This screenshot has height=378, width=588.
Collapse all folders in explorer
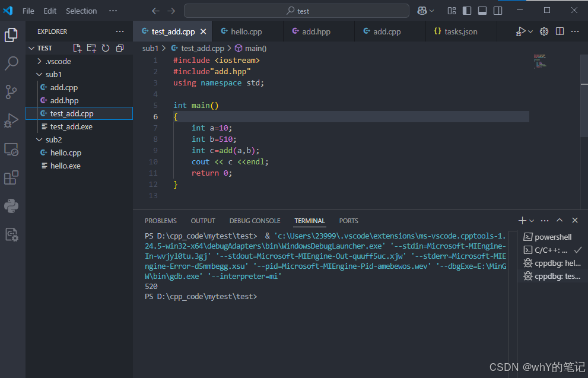point(120,48)
